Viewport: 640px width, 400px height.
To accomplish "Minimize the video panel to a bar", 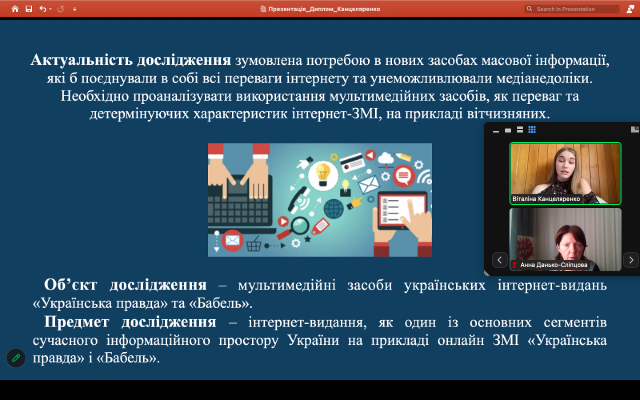I will click(x=496, y=130).
